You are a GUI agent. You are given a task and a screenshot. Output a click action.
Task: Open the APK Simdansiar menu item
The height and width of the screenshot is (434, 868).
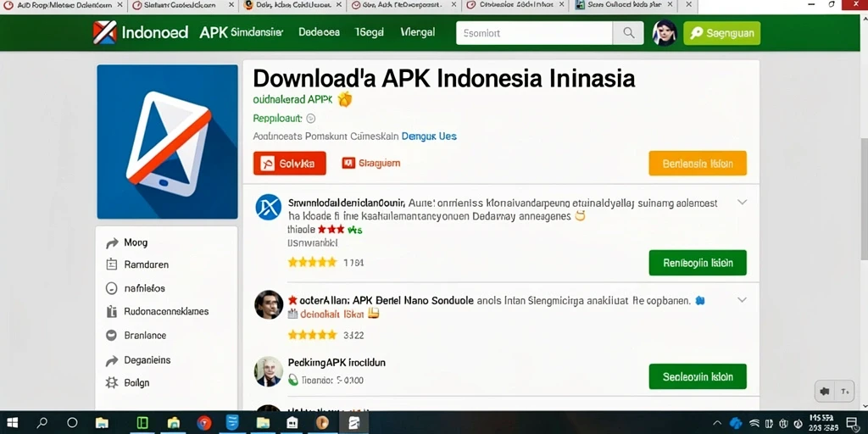point(242,32)
